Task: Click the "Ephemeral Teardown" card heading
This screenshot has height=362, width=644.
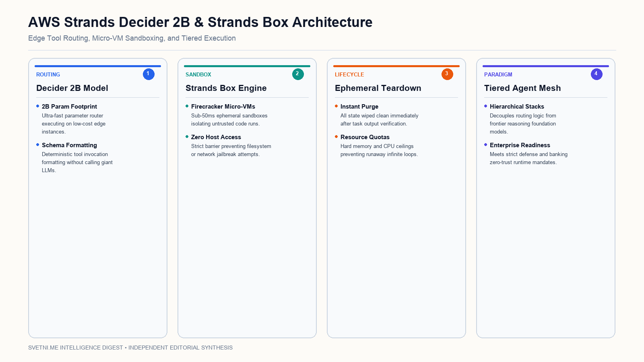Action: (x=378, y=88)
